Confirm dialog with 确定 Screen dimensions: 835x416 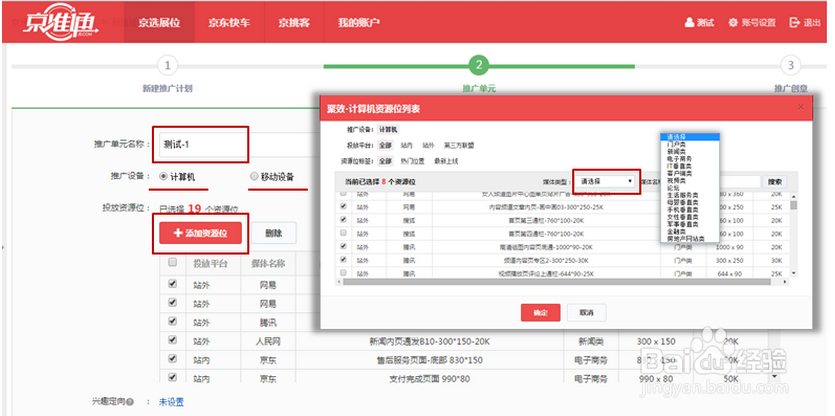[541, 313]
